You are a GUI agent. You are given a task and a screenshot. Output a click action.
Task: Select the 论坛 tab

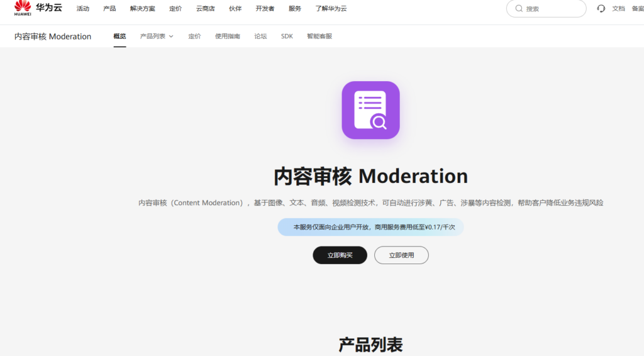tap(260, 36)
